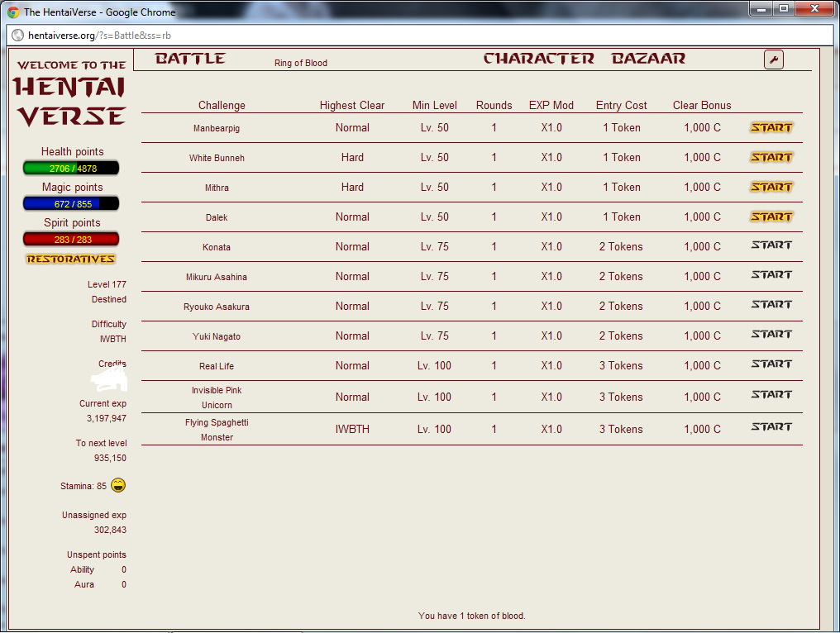This screenshot has height=633, width=840.
Task: Click the Ring of Blood label
Action: pyautogui.click(x=301, y=63)
